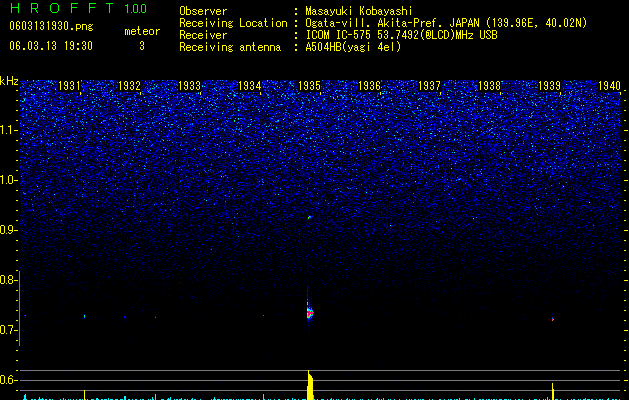Click the 1940 time marker label
This screenshot has height=400, width=629.
coord(609,86)
